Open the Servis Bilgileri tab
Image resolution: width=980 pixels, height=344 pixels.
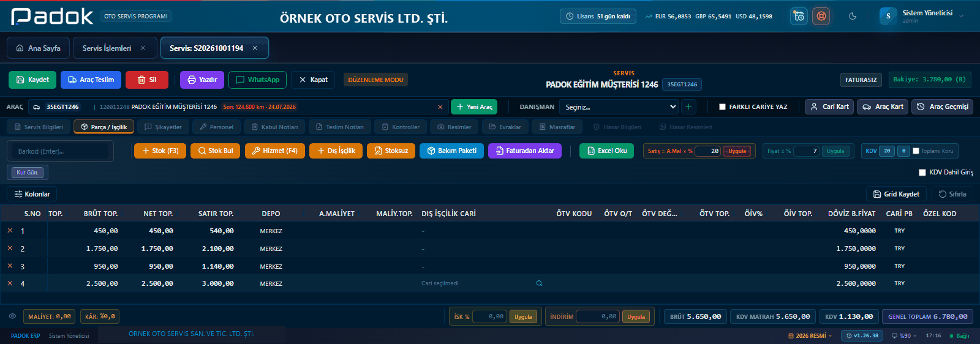[x=39, y=127]
